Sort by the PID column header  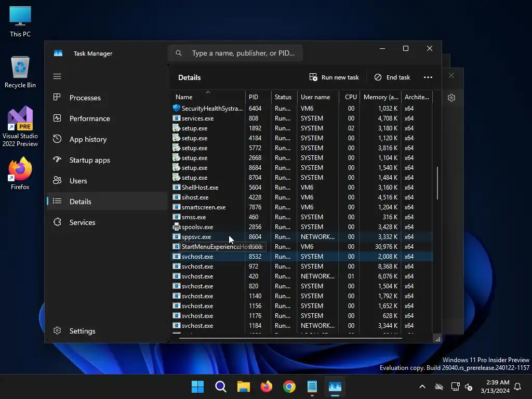(x=258, y=97)
